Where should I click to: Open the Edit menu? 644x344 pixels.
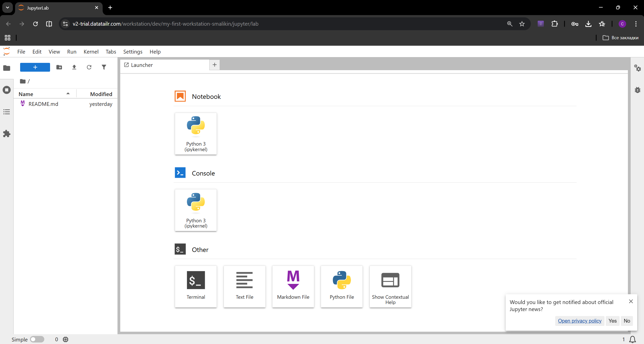[x=37, y=52]
